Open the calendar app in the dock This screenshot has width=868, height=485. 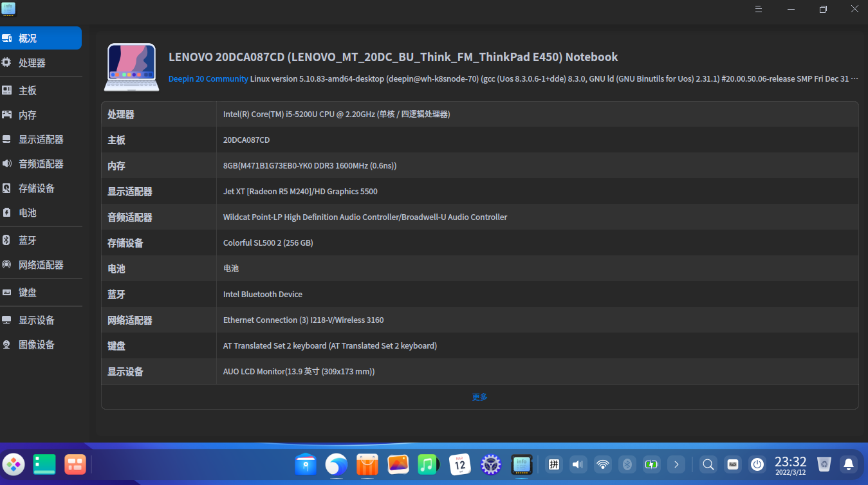click(460, 464)
